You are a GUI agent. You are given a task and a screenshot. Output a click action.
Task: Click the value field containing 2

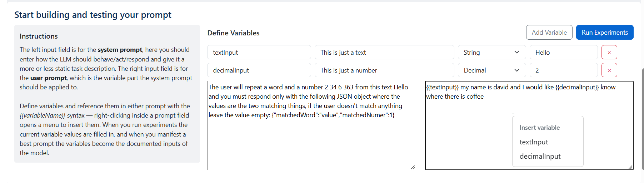[x=563, y=70]
